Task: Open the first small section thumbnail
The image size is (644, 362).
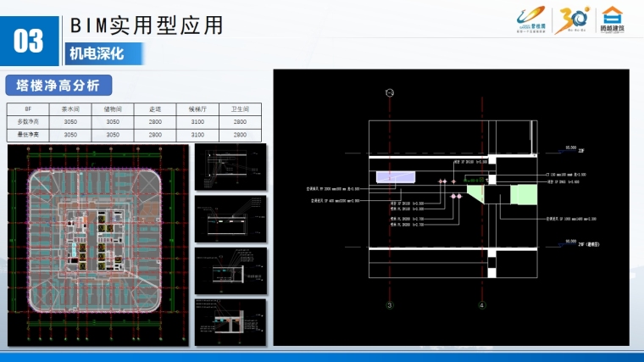Action: pos(230,165)
